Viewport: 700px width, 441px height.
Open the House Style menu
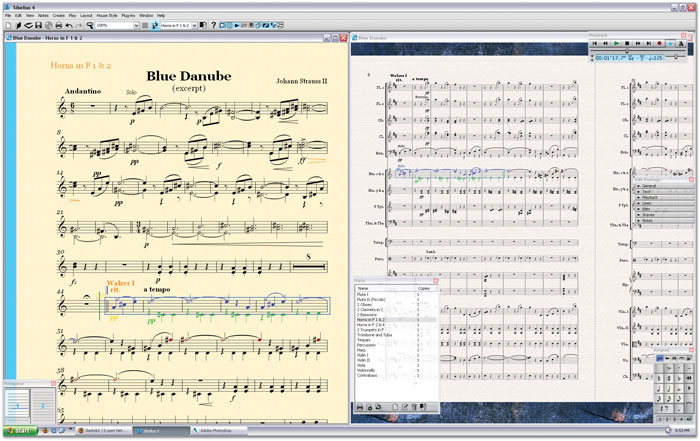pyautogui.click(x=107, y=16)
